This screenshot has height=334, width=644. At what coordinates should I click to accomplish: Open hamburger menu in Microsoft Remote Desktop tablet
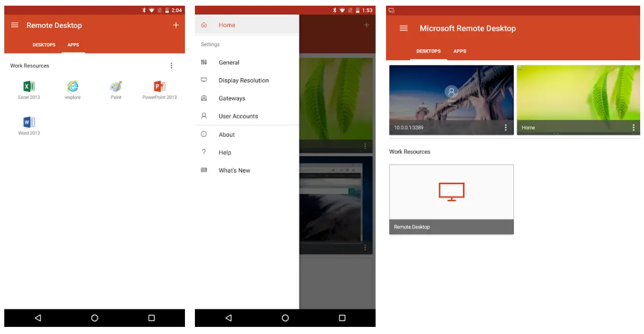pos(404,28)
